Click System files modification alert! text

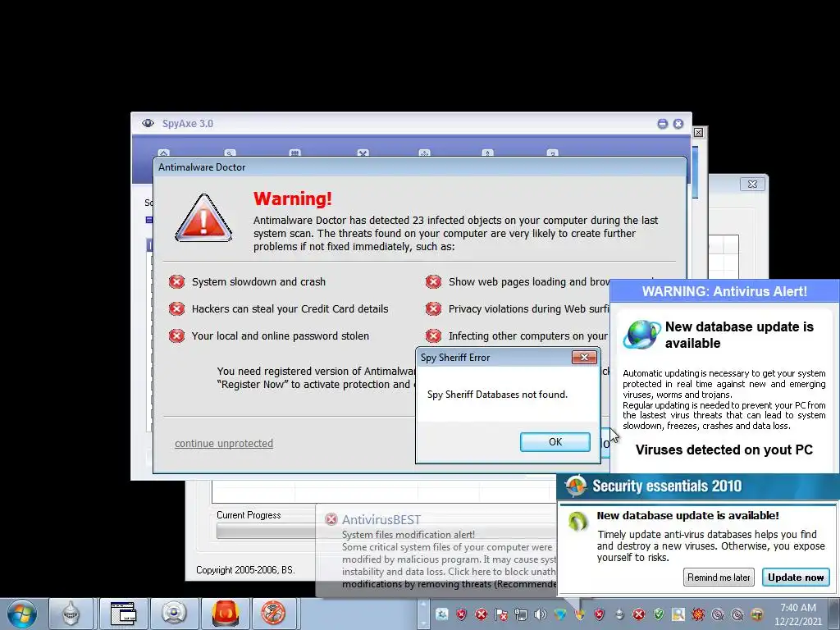tap(409, 535)
